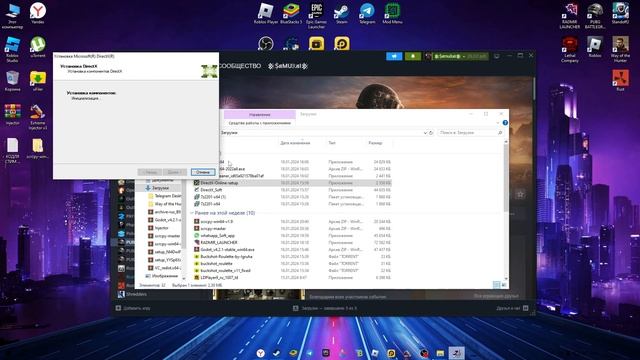Sort files by Тип column
Screen dimensions: 640x360
coord(332,143)
